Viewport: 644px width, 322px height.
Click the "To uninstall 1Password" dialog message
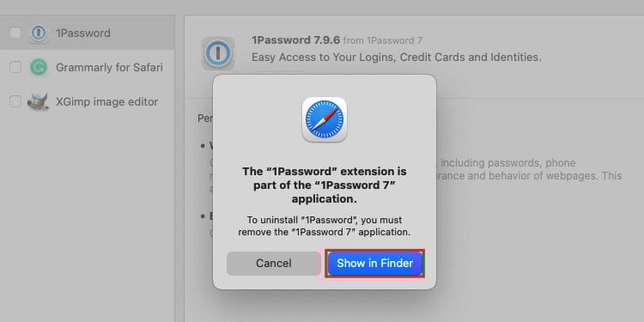325,226
